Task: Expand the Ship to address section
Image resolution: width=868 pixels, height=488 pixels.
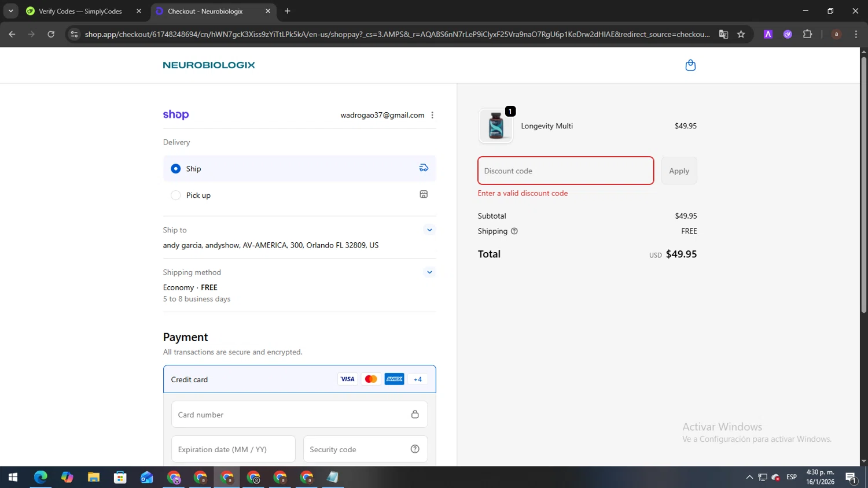Action: 429,230
